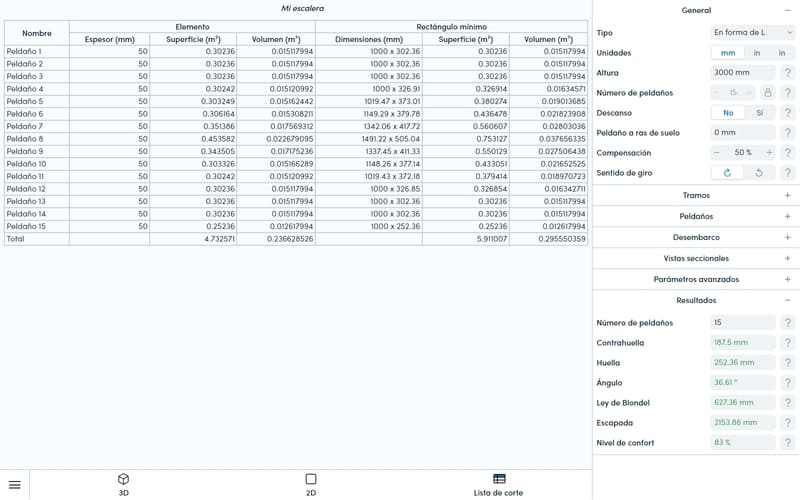Image resolution: width=800 pixels, height=500 pixels.
Task: Open help for Escapada
Action: coord(788,422)
